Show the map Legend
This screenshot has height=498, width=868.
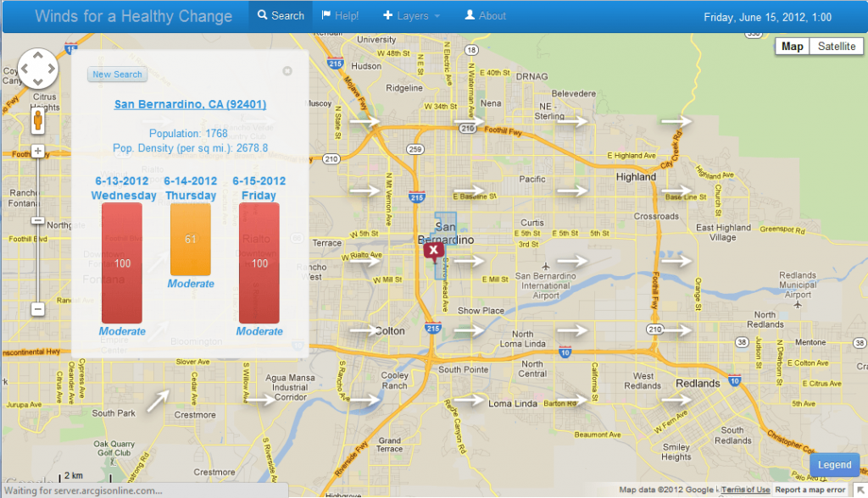834,465
